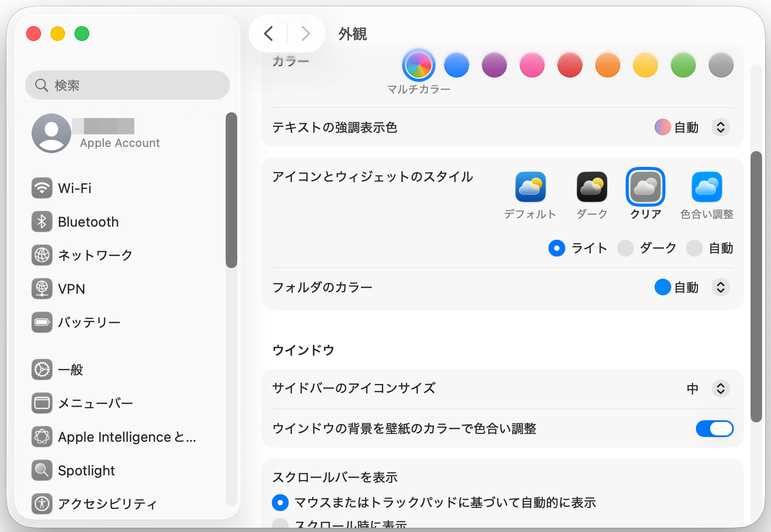Click the 検索 search field
771x532 pixels.
coord(128,85)
